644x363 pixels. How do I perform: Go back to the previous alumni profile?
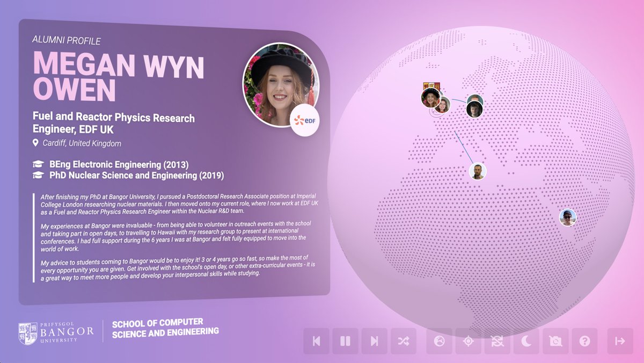(317, 341)
